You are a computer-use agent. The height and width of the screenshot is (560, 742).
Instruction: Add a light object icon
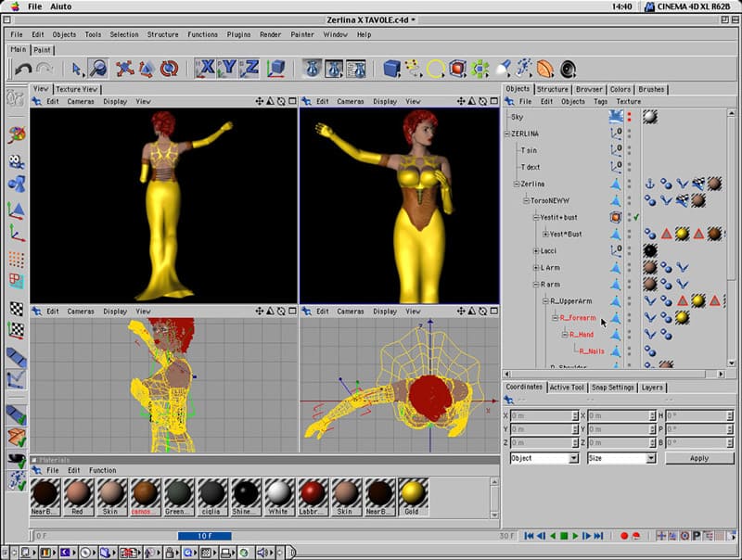[502, 69]
